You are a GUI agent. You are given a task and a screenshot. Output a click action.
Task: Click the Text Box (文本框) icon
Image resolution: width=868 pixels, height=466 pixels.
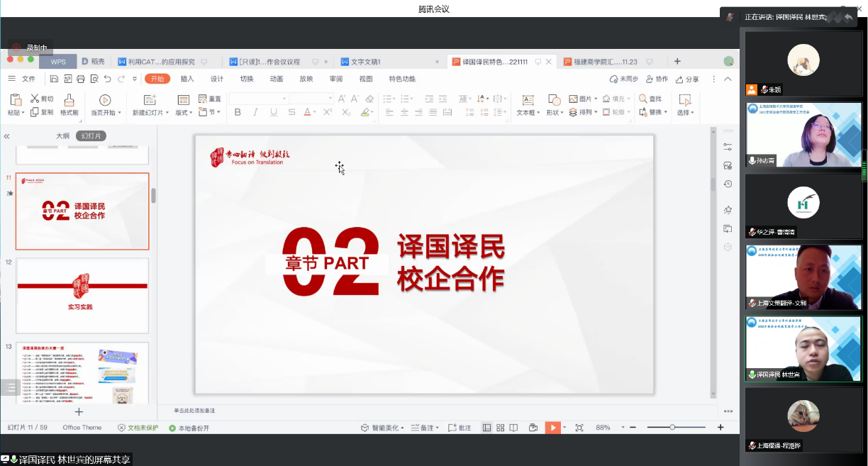click(528, 100)
